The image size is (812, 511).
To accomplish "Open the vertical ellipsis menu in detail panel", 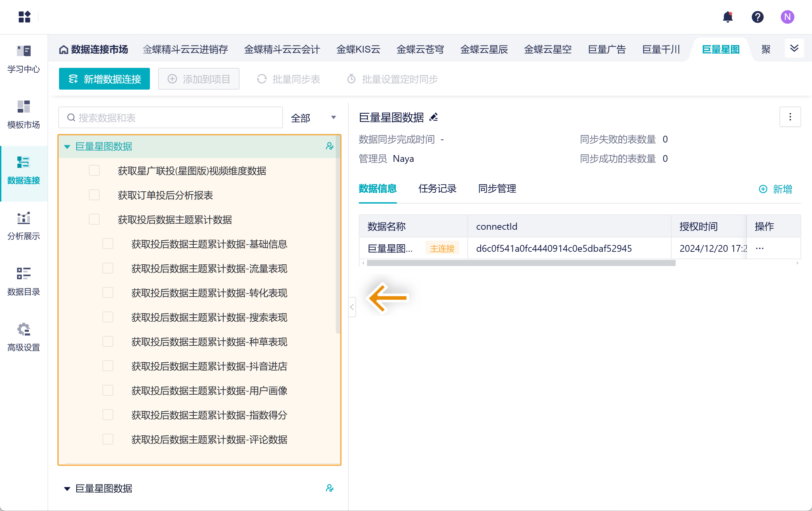I will (x=790, y=117).
